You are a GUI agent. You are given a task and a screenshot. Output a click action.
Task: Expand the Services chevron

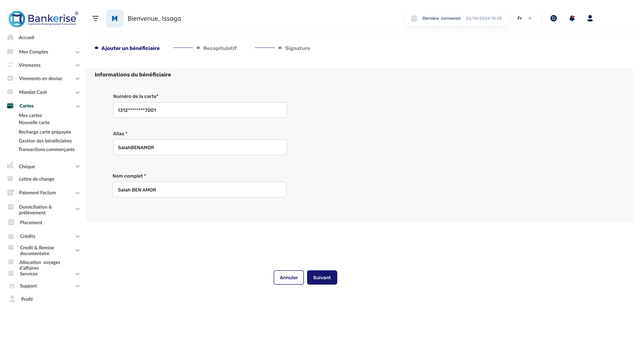[x=77, y=274]
